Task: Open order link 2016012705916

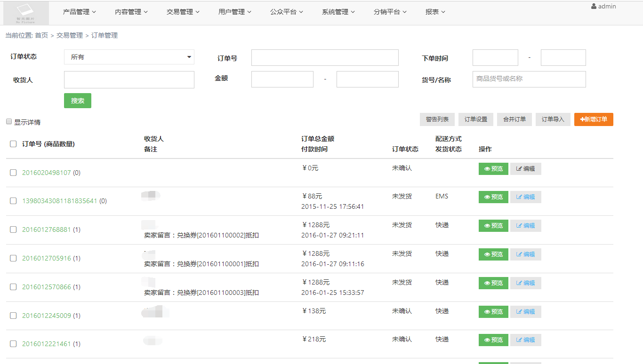Action: pyautogui.click(x=47, y=258)
